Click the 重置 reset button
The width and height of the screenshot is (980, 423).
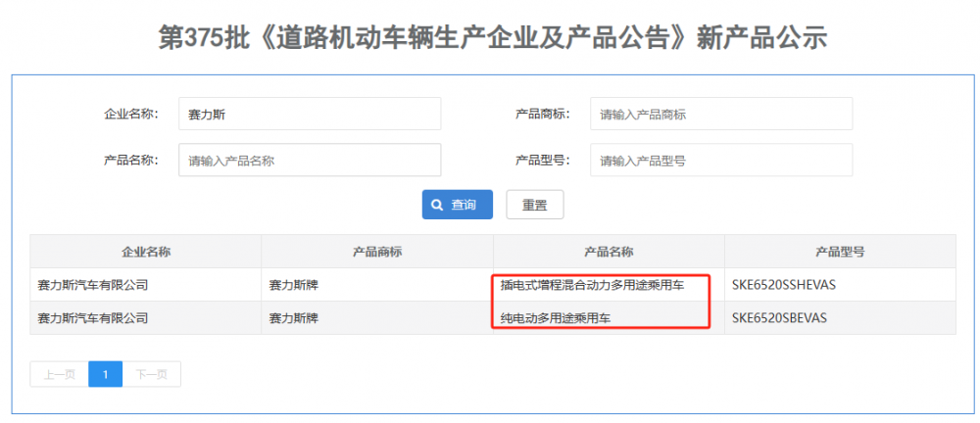click(x=534, y=205)
